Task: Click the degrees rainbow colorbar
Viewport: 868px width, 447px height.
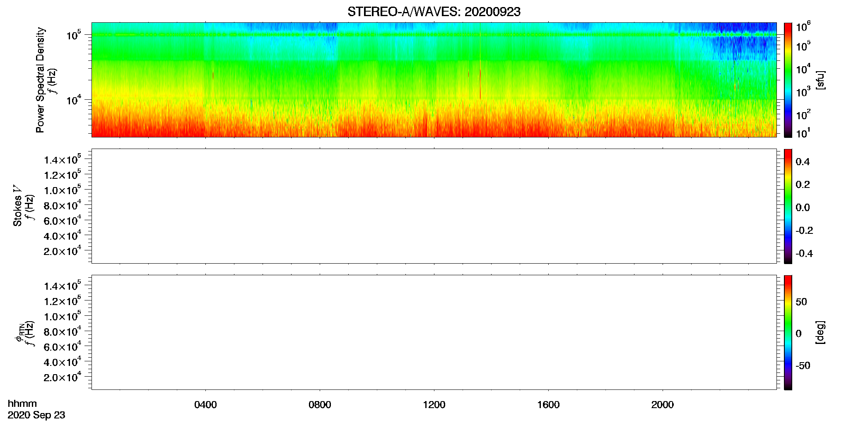Action: 788,332
